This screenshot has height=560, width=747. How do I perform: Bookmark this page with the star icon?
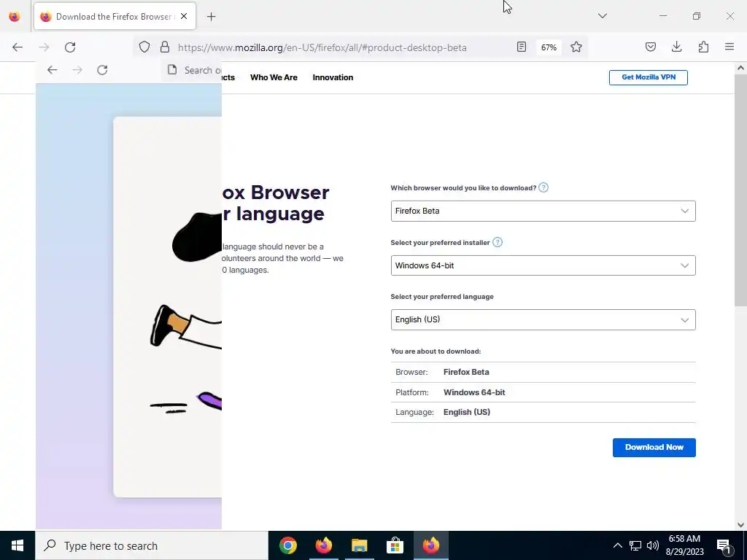click(x=576, y=47)
